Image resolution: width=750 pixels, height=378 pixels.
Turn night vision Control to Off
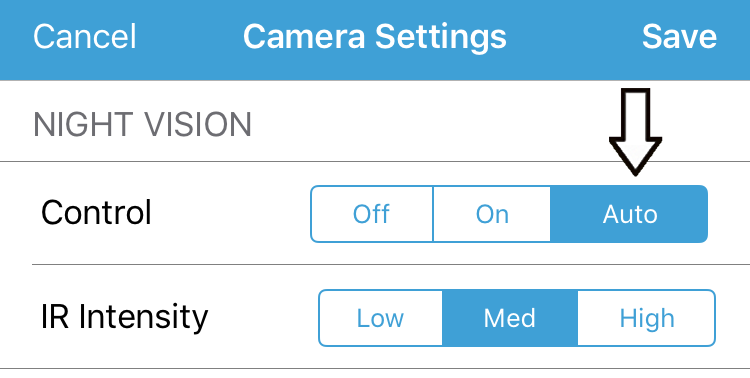pos(372,214)
